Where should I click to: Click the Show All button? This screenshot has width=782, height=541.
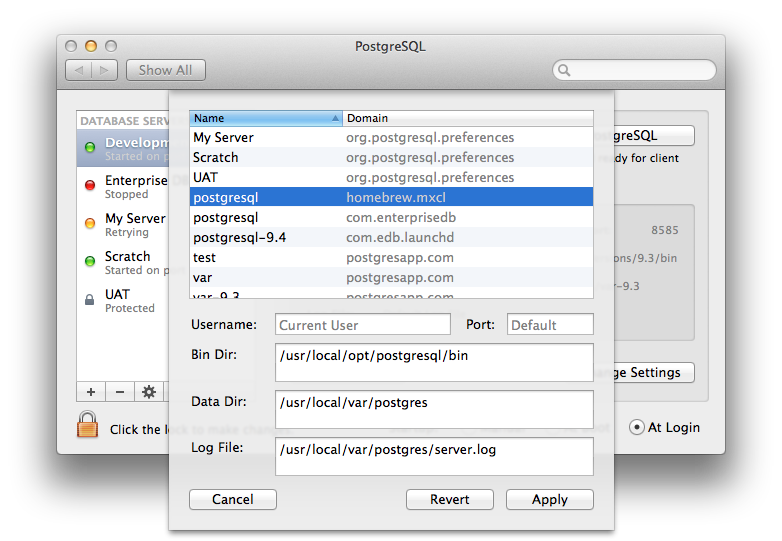[166, 70]
